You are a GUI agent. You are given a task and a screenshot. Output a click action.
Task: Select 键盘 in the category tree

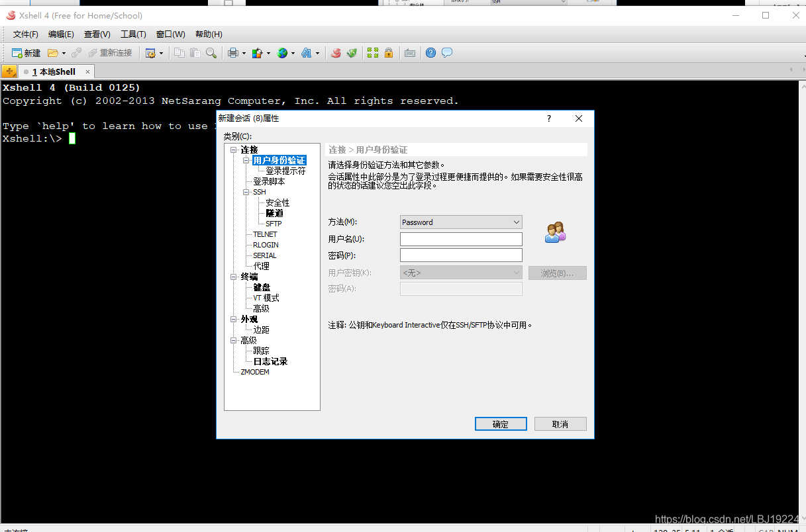tap(262, 287)
